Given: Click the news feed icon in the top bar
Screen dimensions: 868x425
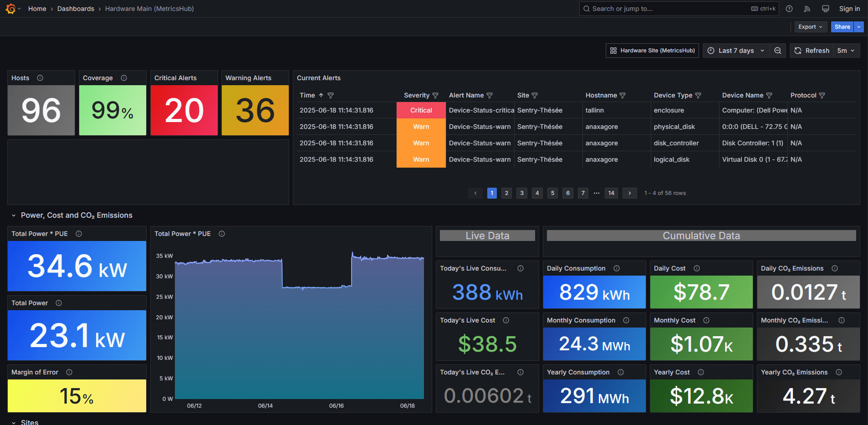Looking at the screenshot, I should click(x=807, y=9).
